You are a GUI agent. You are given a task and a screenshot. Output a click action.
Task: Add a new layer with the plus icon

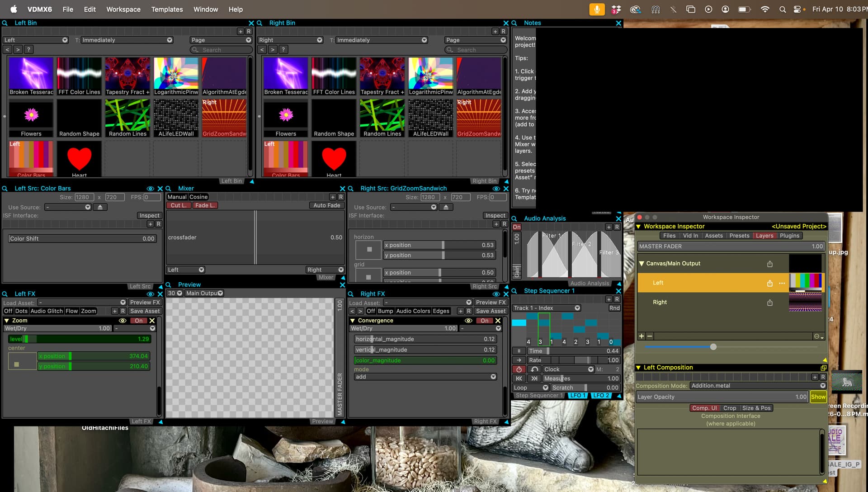(641, 336)
